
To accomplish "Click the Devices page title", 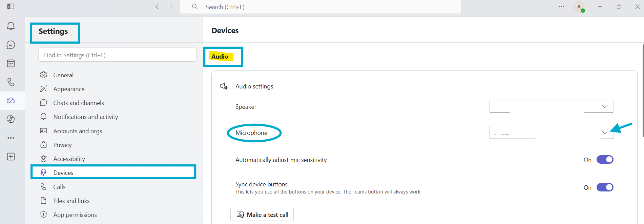I will click(x=225, y=30).
